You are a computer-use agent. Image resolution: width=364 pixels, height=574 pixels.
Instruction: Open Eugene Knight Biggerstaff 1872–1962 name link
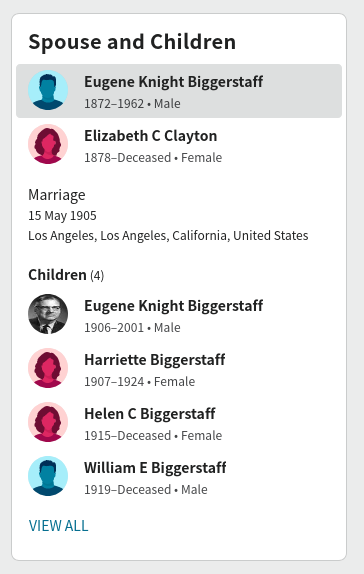click(x=174, y=82)
